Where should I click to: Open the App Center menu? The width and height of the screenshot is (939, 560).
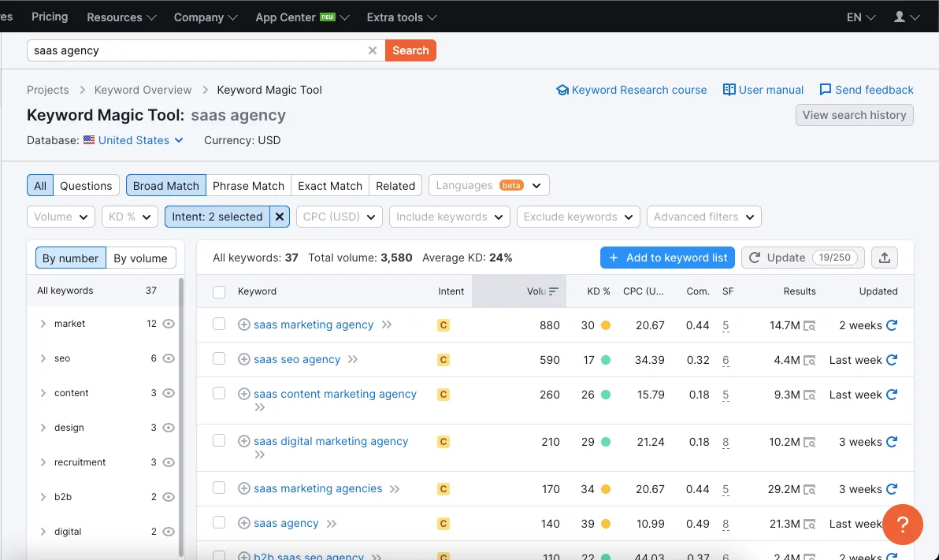tap(302, 17)
